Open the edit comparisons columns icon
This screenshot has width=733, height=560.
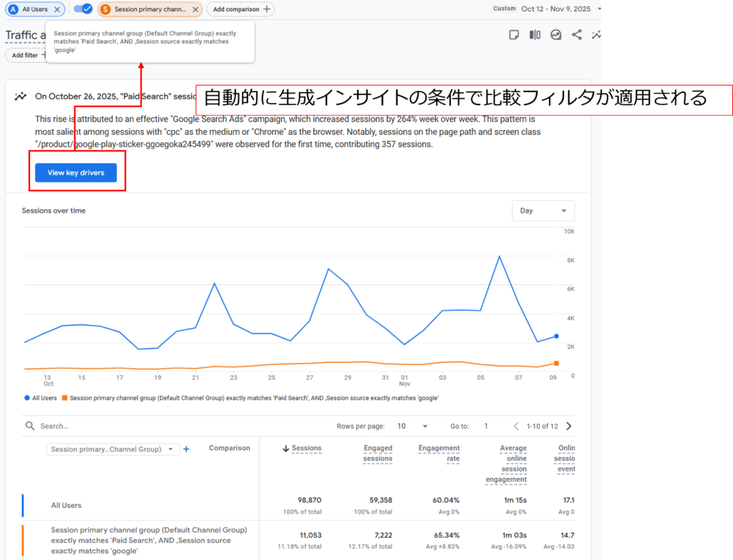tap(535, 35)
